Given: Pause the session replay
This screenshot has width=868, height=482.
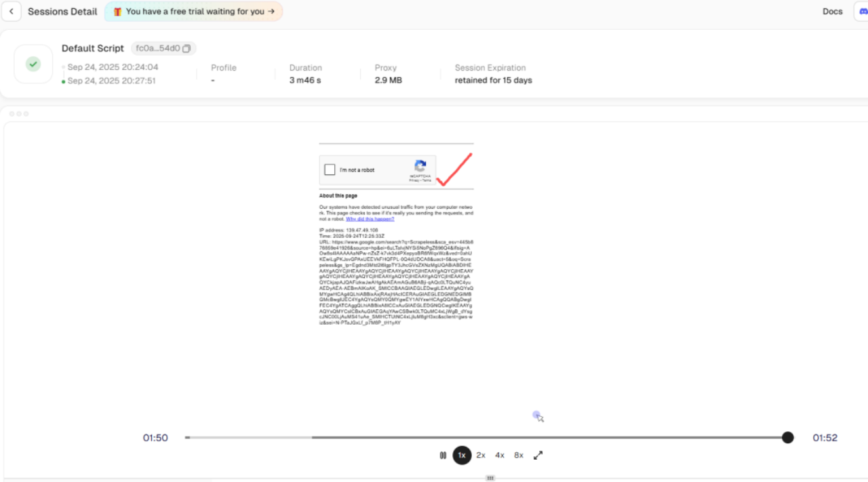Looking at the screenshot, I should point(443,456).
